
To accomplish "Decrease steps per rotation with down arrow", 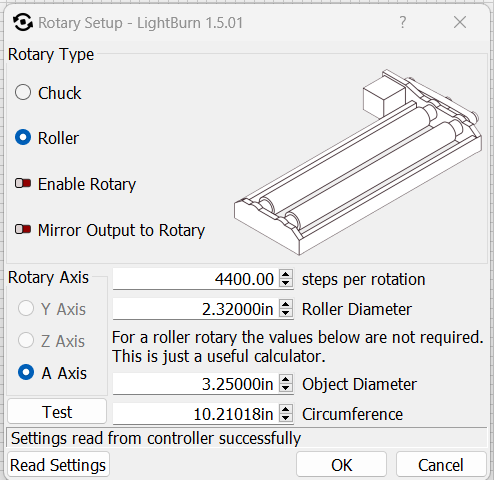I will click(x=286, y=283).
